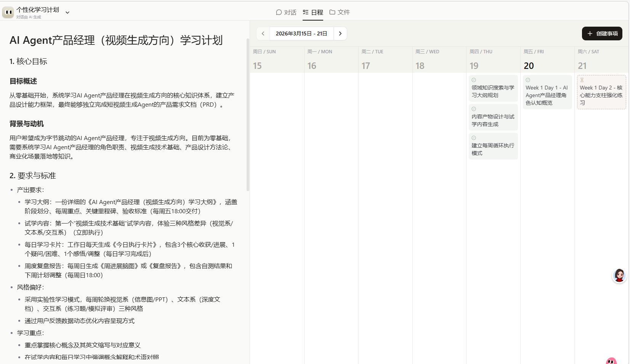630x364 pixels.
Task: Go to next week with the right arrow
Action: tap(340, 34)
